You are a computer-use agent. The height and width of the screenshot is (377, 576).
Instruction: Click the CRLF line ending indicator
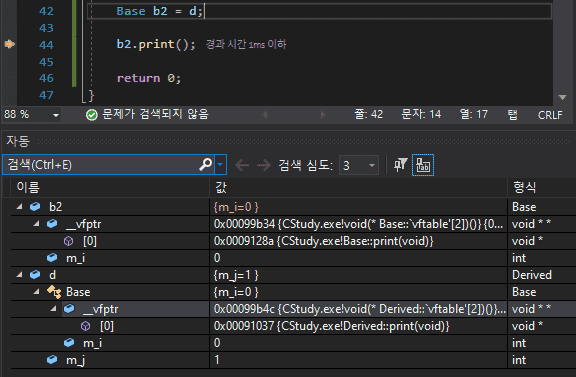[550, 115]
